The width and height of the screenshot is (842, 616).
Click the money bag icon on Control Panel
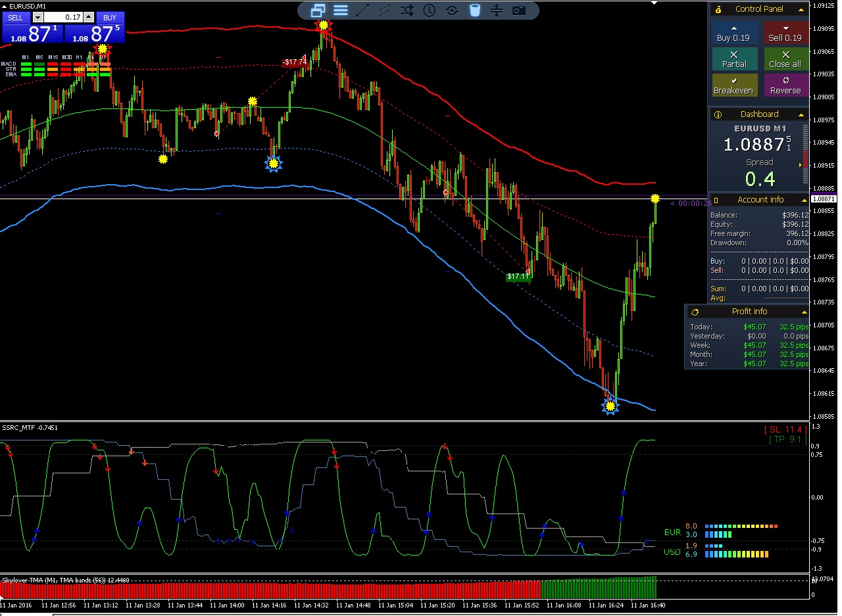coord(718,9)
